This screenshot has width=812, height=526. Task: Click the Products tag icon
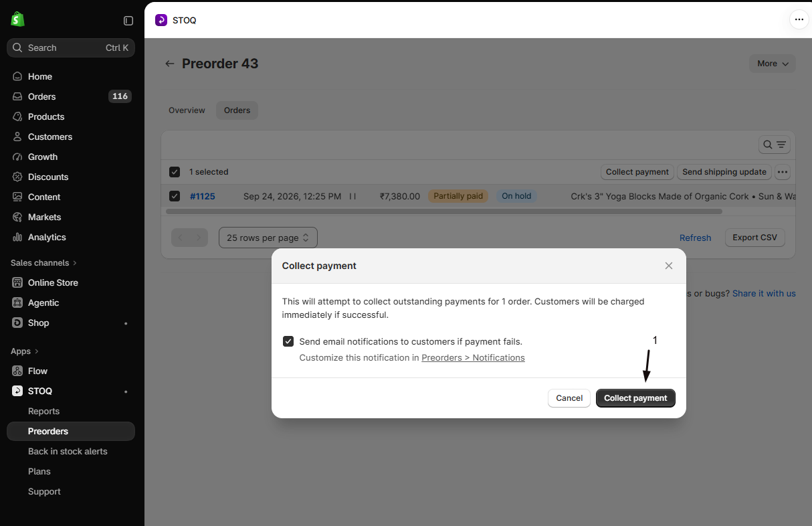tap(17, 116)
